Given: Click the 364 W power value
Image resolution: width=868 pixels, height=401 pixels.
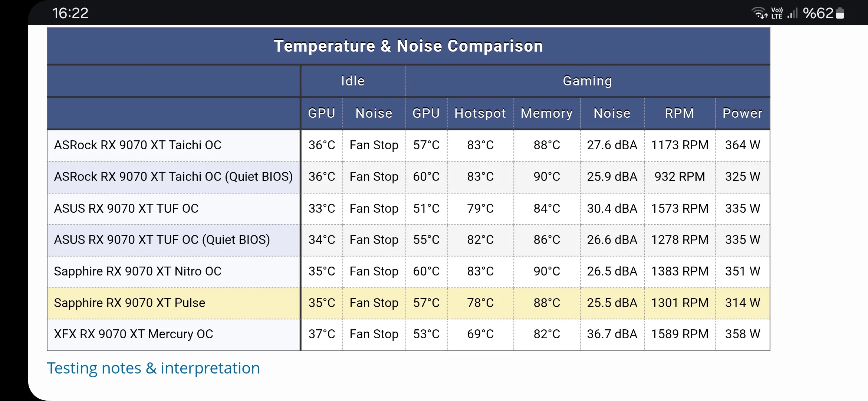Looking at the screenshot, I should click(x=742, y=145).
